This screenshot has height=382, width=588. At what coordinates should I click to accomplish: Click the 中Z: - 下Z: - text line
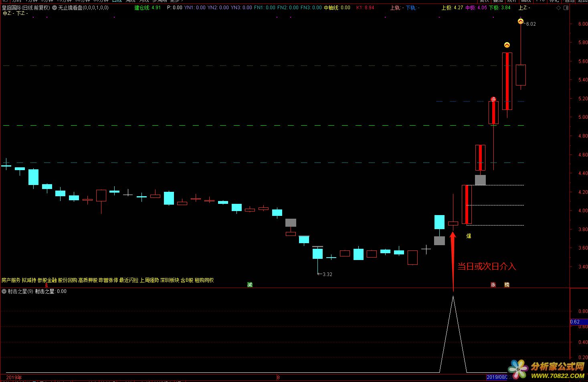point(15,13)
